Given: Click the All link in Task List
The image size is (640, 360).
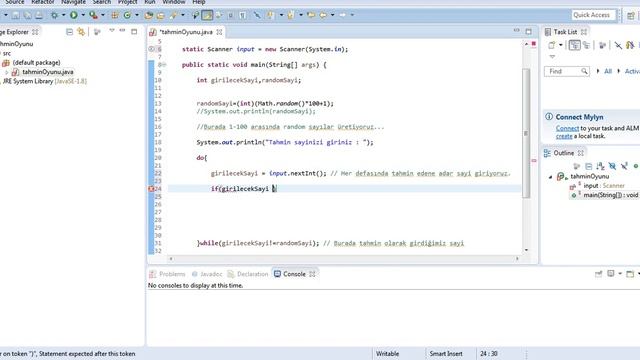Looking at the screenshot, I should point(608,71).
